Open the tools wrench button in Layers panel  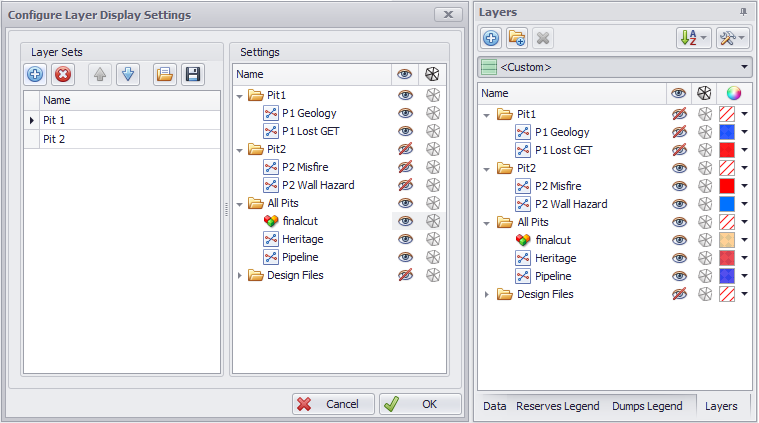[x=732, y=38]
